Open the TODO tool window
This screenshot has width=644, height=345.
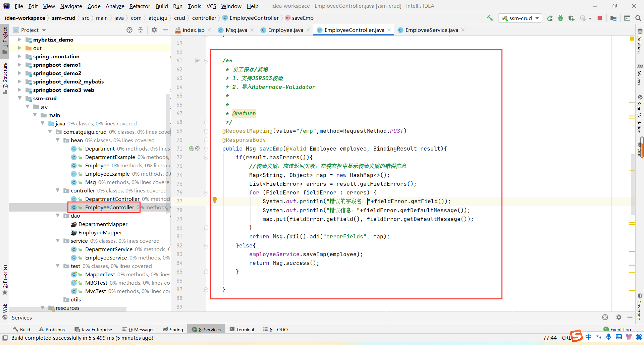click(x=275, y=330)
